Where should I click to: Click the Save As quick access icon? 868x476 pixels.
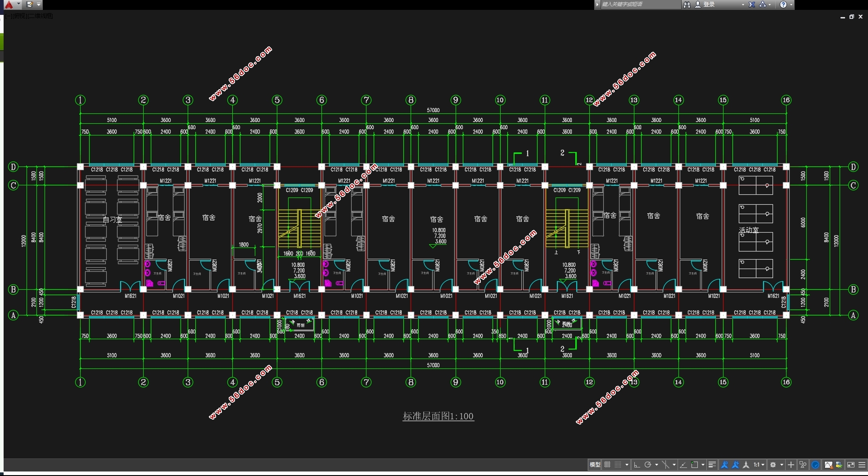[30, 4]
